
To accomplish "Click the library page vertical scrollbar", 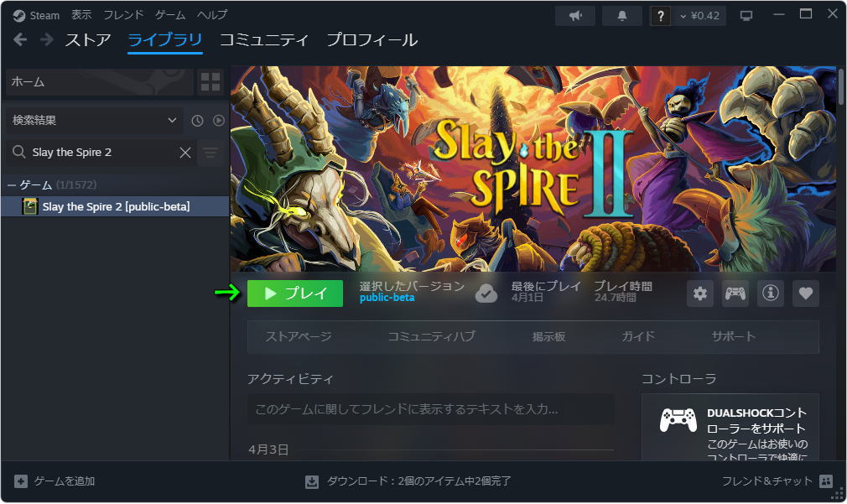I will [840, 86].
